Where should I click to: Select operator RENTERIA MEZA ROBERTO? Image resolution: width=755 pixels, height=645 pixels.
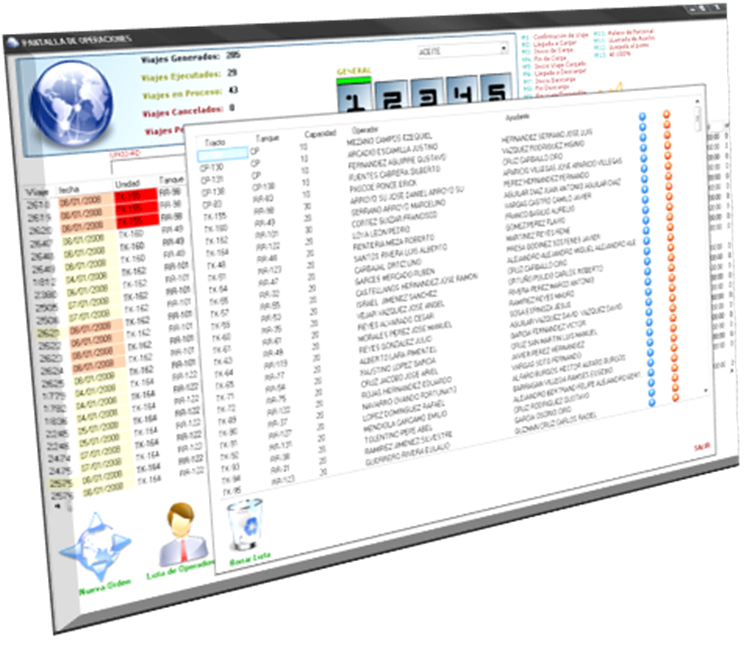point(394,243)
